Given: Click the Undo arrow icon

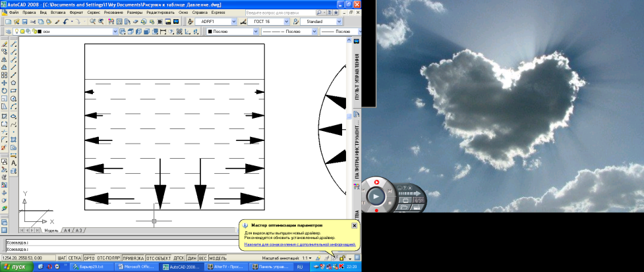Looking at the screenshot, I should [65, 21].
